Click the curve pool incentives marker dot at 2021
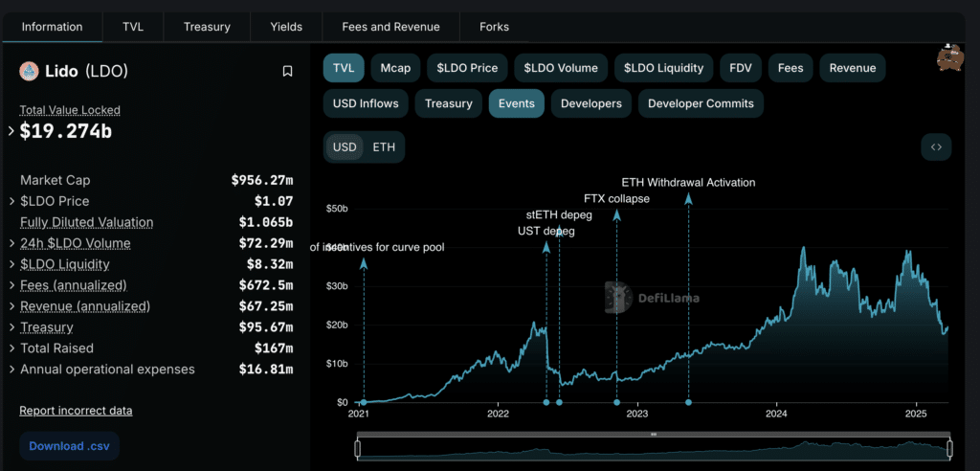 pyautogui.click(x=364, y=403)
